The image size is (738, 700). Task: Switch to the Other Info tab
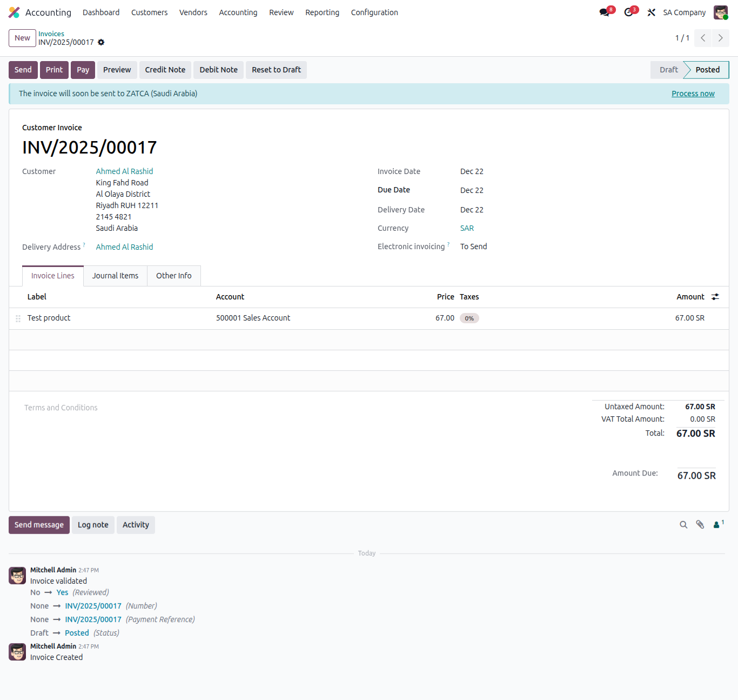(x=173, y=276)
